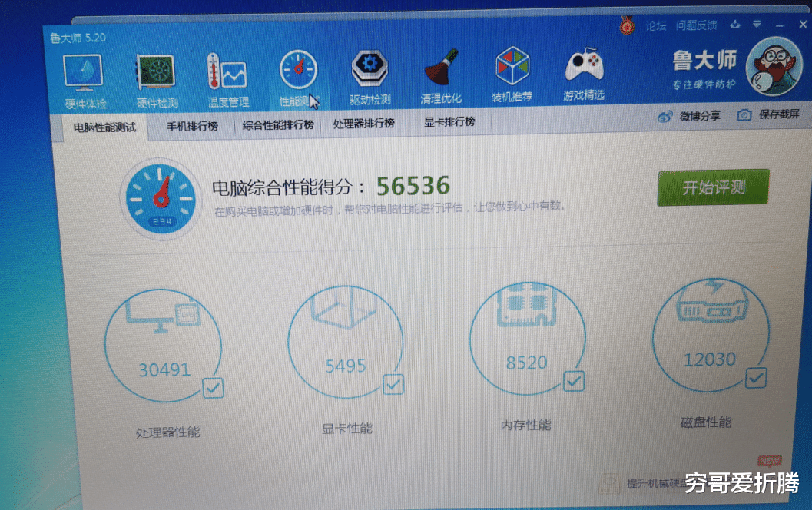Click the large blue performance gauge icon
Image resolution: width=812 pixels, height=510 pixels.
pyautogui.click(x=161, y=199)
